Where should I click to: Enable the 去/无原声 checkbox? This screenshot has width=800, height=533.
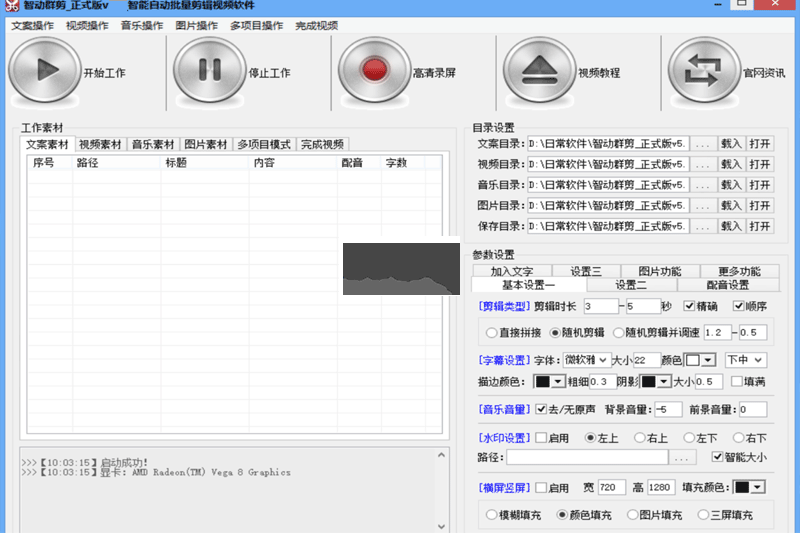541,409
